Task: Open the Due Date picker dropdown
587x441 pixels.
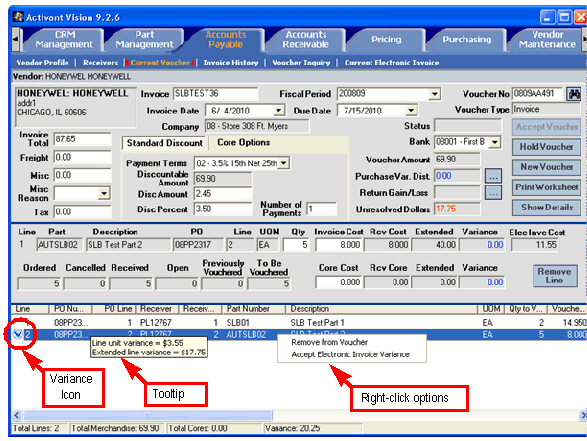Action: [x=411, y=111]
